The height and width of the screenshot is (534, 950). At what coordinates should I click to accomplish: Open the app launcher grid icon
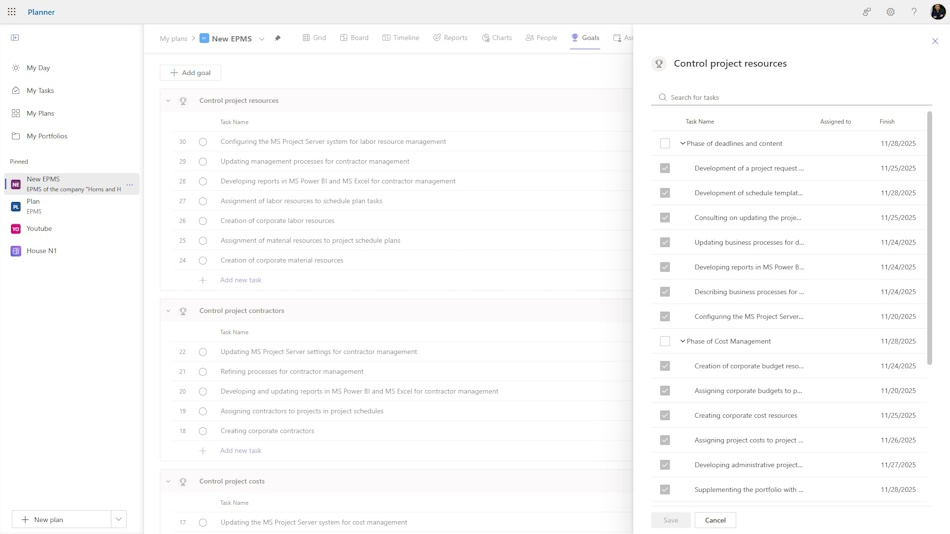(x=12, y=12)
